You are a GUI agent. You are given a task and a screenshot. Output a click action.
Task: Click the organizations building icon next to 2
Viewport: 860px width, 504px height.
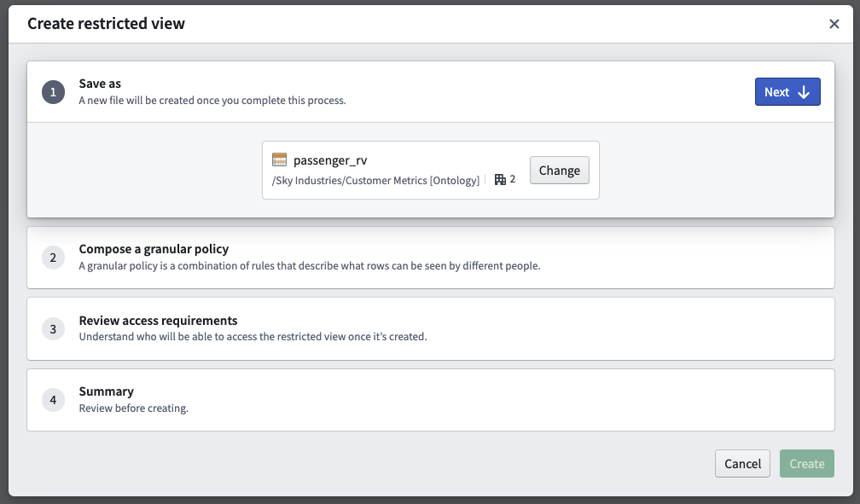(500, 179)
